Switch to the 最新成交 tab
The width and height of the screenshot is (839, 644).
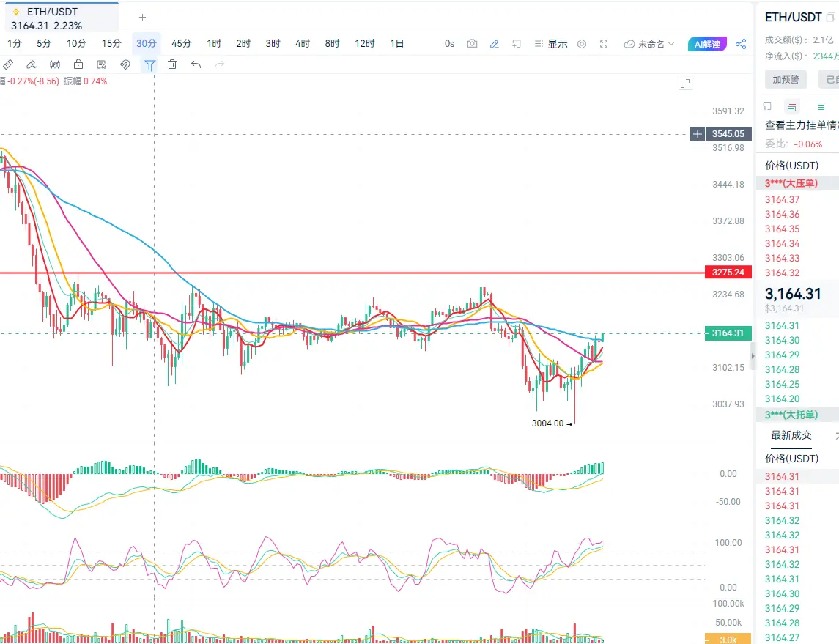click(x=791, y=435)
